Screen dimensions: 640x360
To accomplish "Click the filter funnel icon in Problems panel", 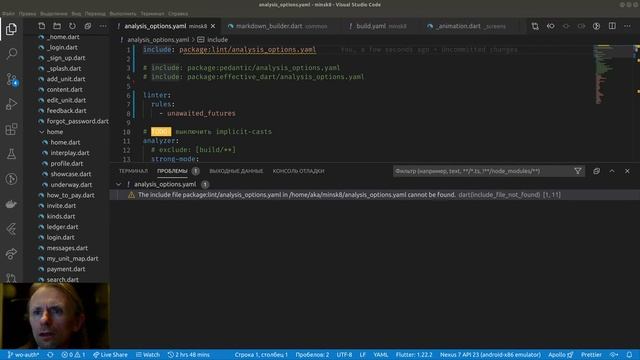I will (x=578, y=171).
